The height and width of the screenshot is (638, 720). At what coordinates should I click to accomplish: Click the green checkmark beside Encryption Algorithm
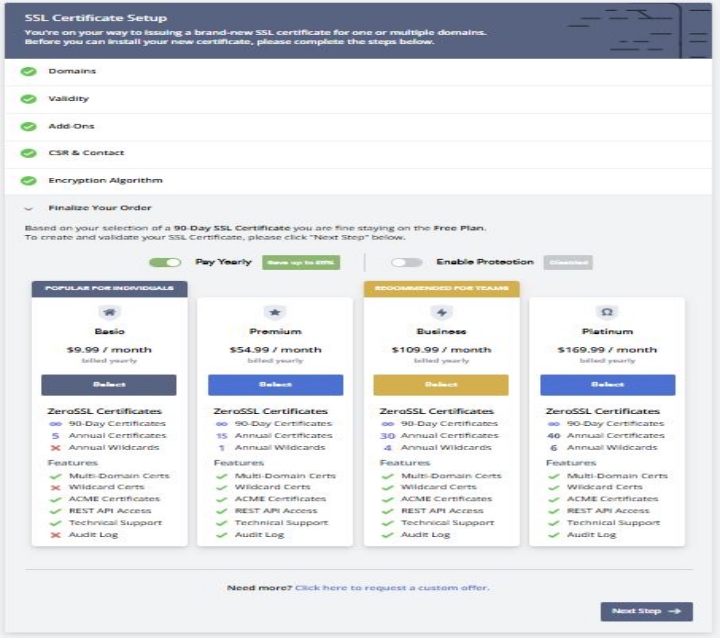[28, 181]
